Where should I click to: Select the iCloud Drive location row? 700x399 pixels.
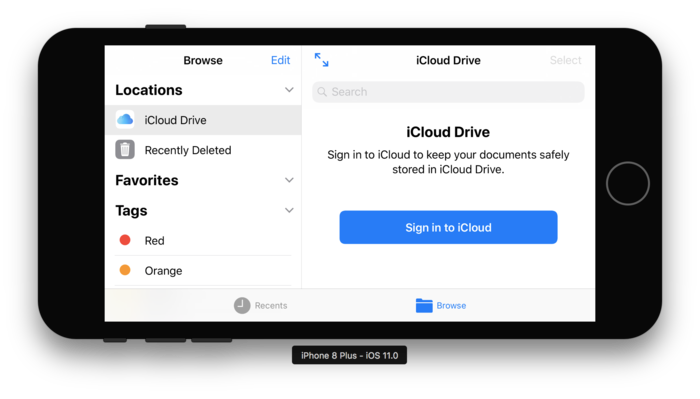pos(203,120)
